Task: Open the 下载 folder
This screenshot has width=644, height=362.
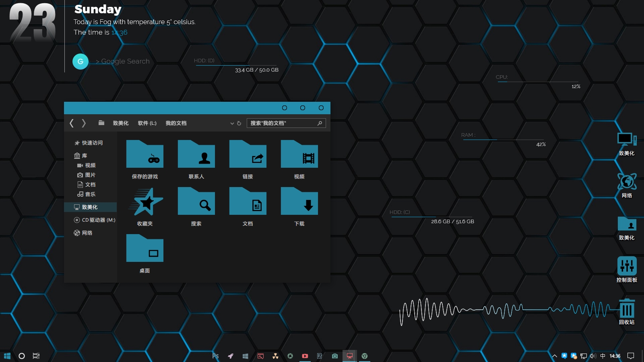Action: pos(299,202)
